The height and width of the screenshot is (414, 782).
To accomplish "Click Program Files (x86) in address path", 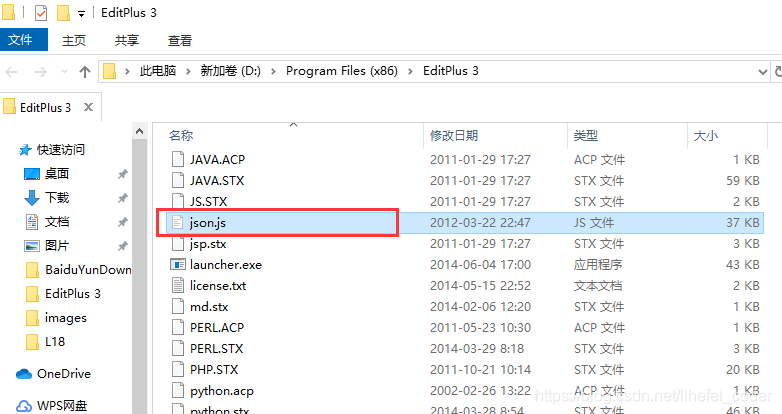I will [x=342, y=71].
